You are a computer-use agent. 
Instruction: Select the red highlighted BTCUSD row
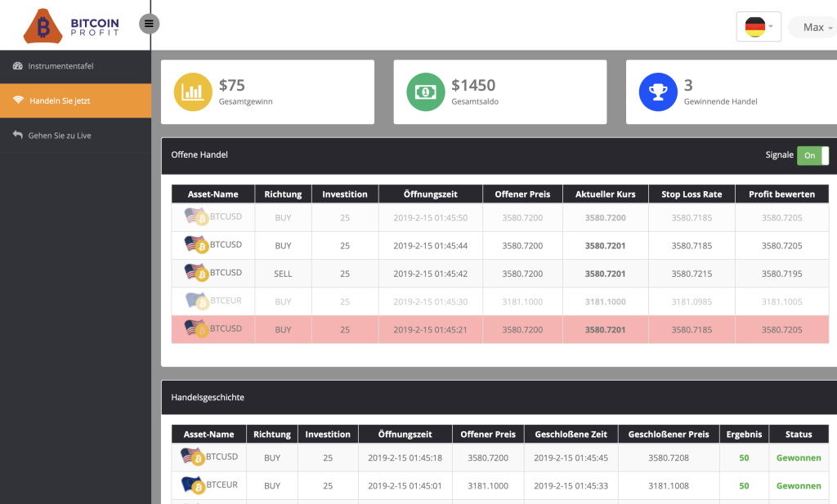pyautogui.click(x=499, y=329)
